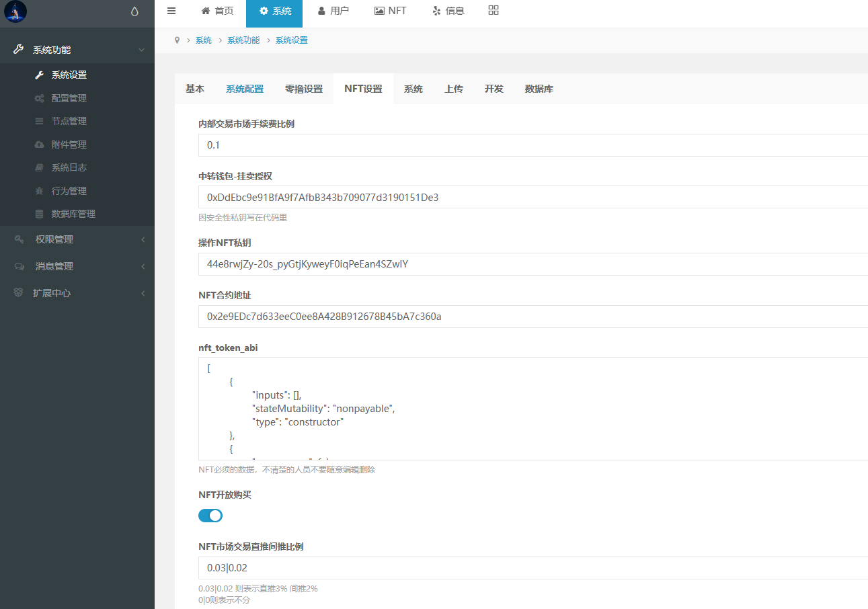868x609 pixels.
Task: Click chat bubble icon beside 消息管理
Action: 19,266
